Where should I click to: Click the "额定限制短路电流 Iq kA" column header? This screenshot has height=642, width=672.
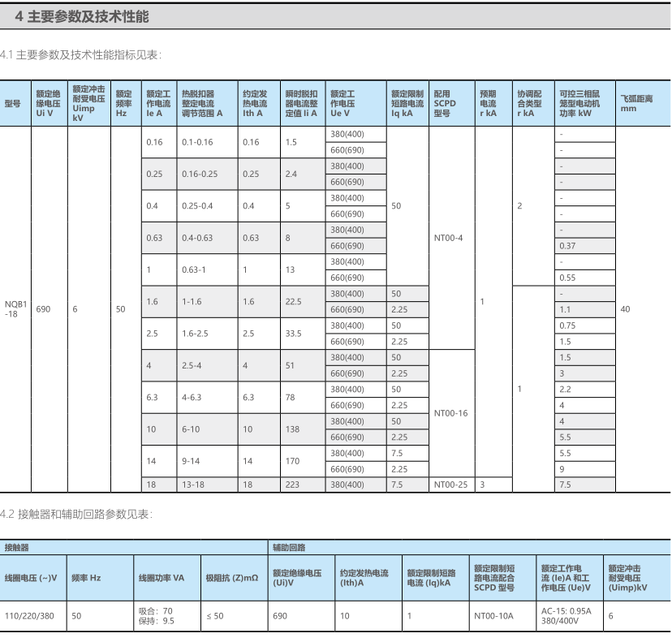(x=407, y=103)
